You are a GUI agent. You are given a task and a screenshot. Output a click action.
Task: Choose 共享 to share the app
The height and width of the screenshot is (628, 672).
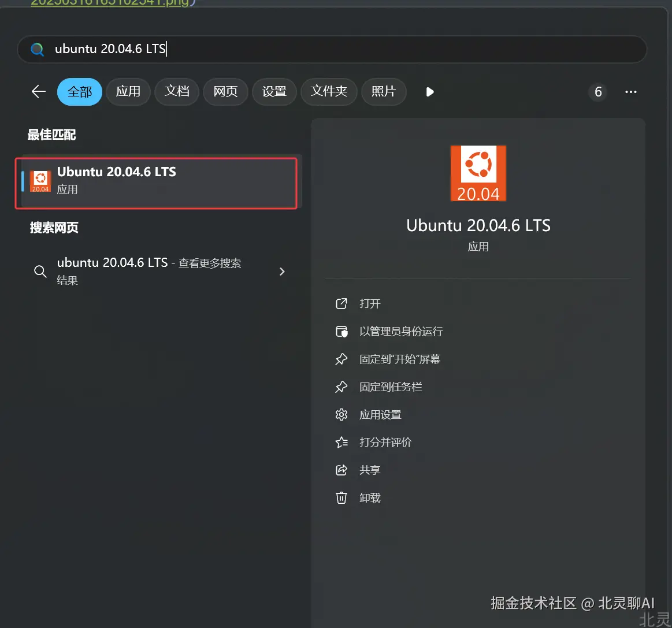pyautogui.click(x=370, y=470)
